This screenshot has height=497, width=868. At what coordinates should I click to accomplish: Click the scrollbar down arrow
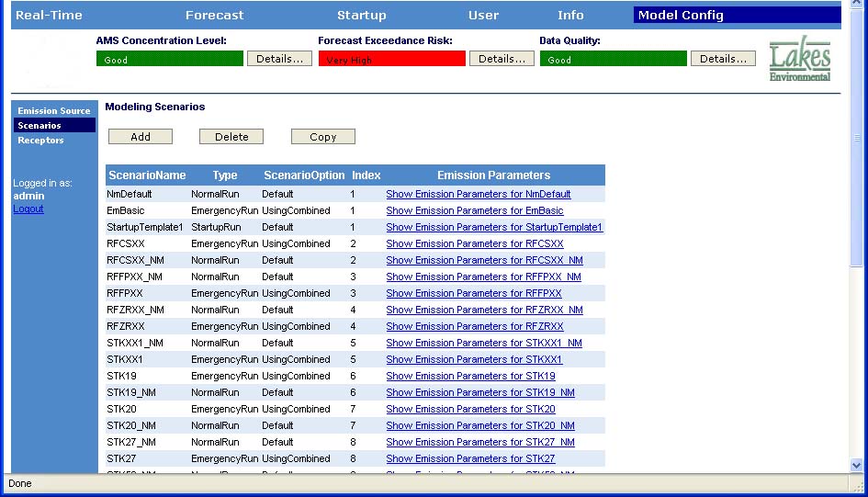click(857, 466)
